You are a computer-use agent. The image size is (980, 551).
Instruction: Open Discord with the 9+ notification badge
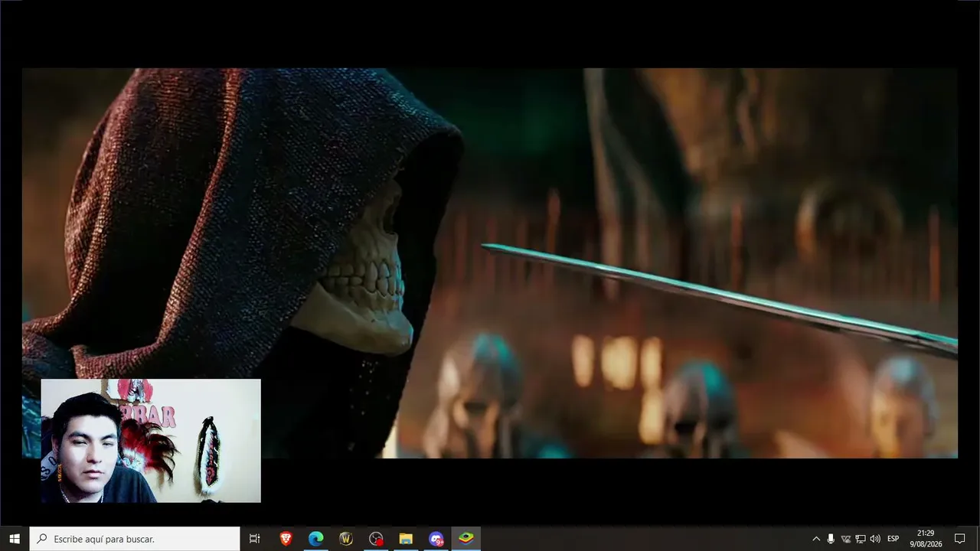[436, 539]
